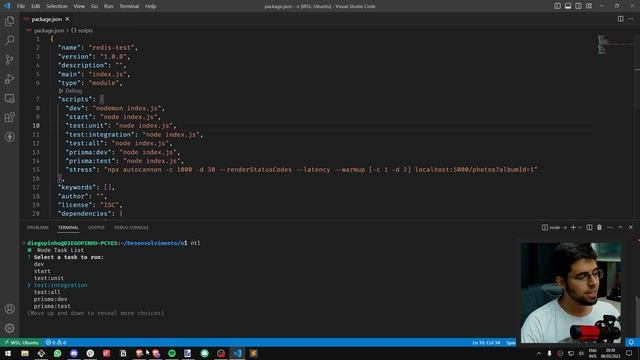Image resolution: width=640 pixels, height=360 pixels.
Task: Kill the terminal with the trash icon
Action: click(599, 227)
